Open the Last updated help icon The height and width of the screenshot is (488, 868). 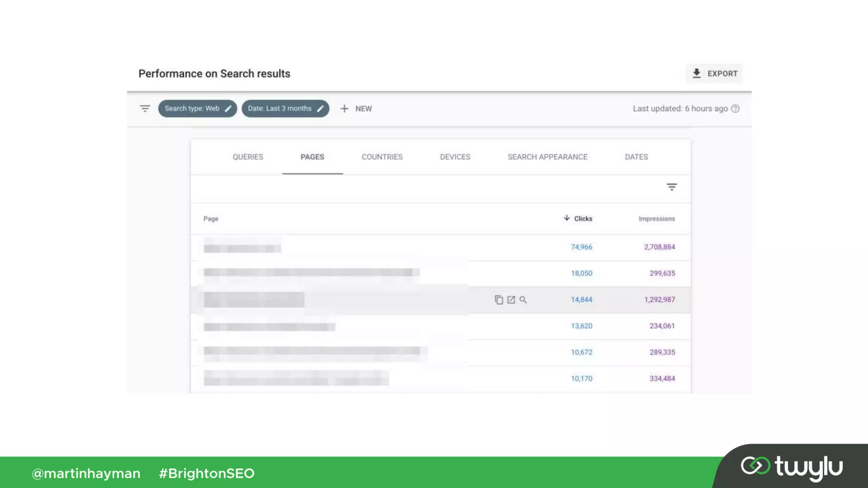pyautogui.click(x=735, y=108)
